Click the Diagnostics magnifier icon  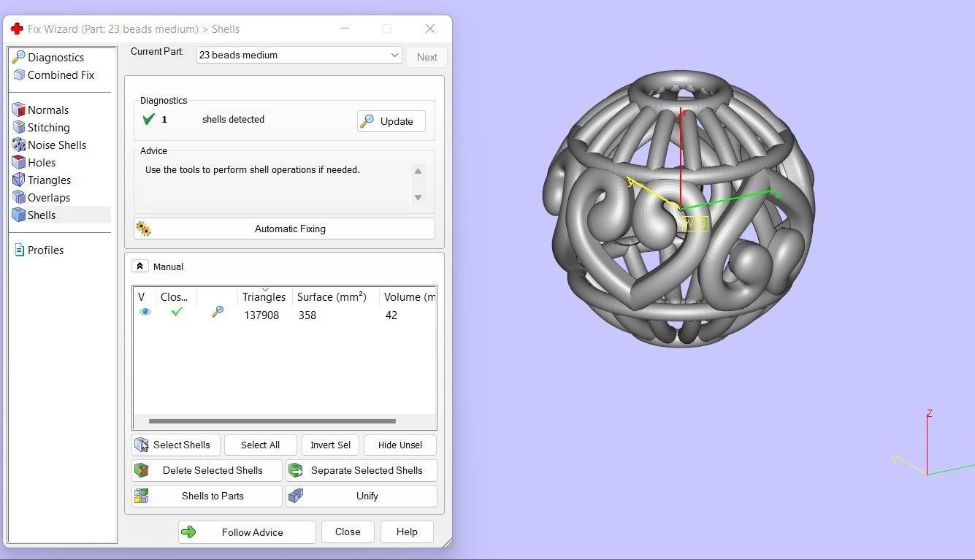pyautogui.click(x=19, y=57)
